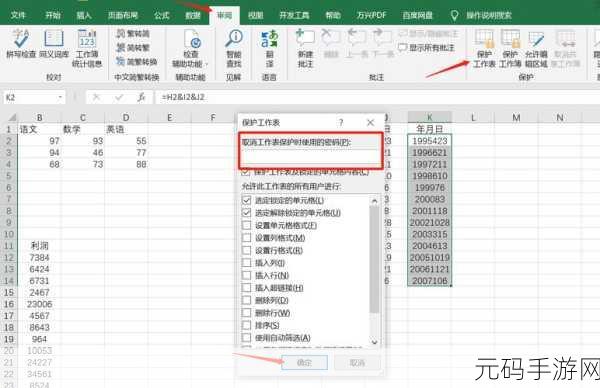Click the formula bar enter checkmark icon

point(119,98)
